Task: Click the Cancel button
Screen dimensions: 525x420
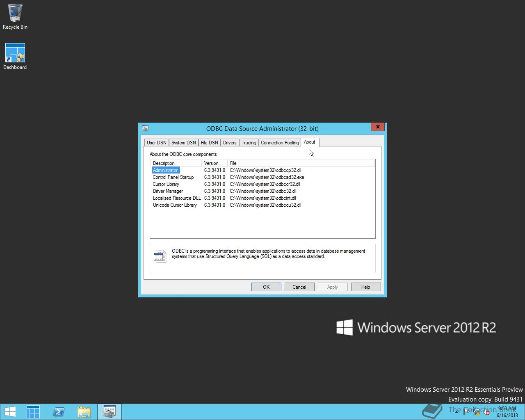Action: point(299,287)
